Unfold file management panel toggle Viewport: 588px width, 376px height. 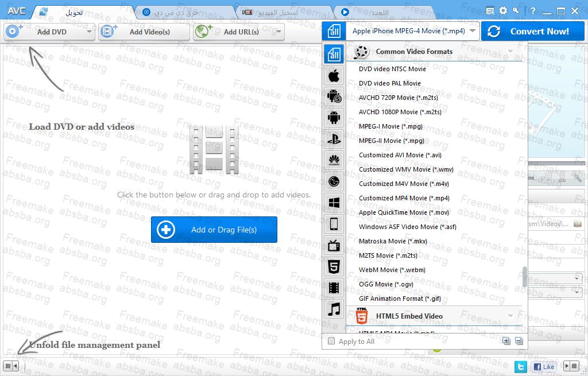11,366
